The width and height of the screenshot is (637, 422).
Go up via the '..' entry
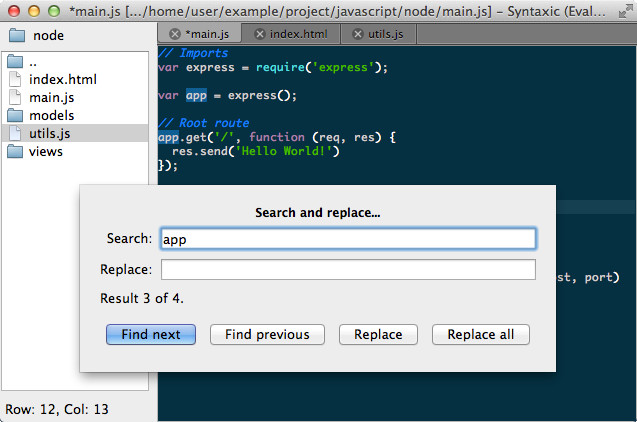tap(75, 62)
